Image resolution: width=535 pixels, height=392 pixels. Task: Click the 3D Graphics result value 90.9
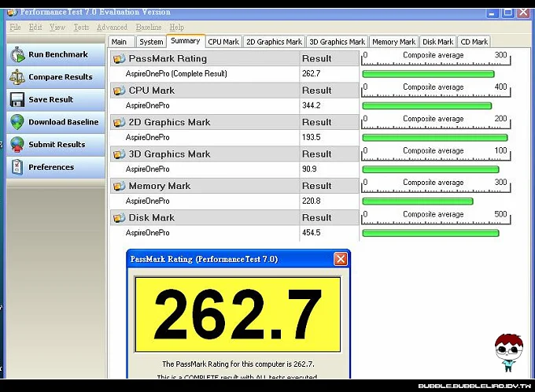[309, 169]
